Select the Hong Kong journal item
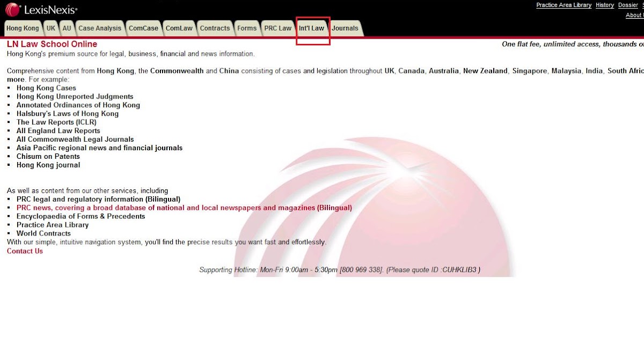644x338 pixels. (48, 165)
